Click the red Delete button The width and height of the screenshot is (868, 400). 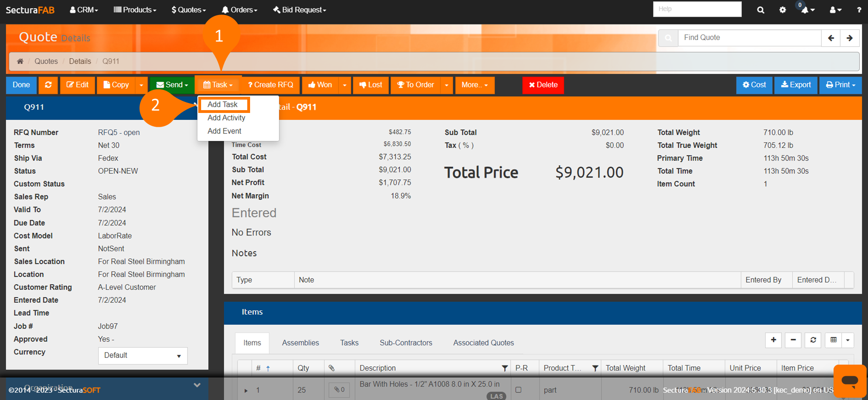coord(543,85)
